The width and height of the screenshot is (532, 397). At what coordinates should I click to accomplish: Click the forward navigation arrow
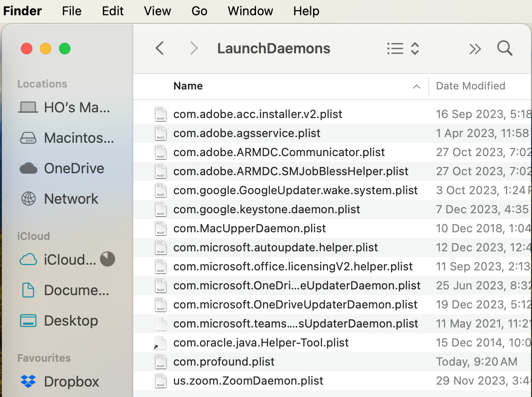[x=194, y=49]
